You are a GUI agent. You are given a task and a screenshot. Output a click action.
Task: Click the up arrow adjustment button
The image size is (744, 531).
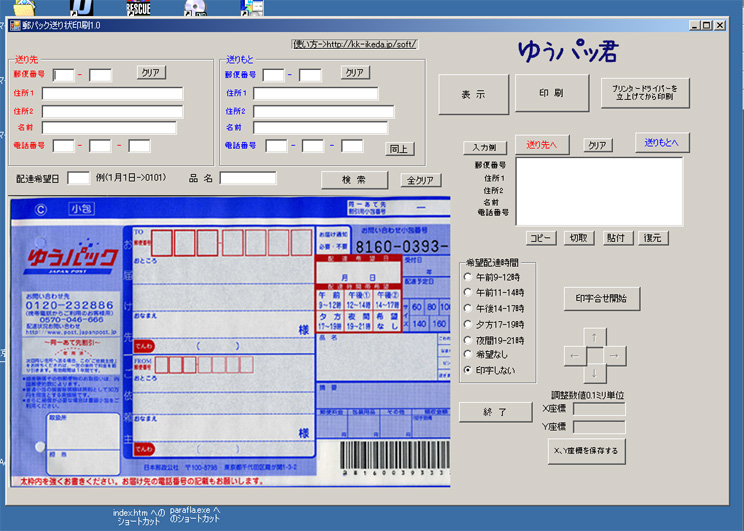(x=595, y=337)
